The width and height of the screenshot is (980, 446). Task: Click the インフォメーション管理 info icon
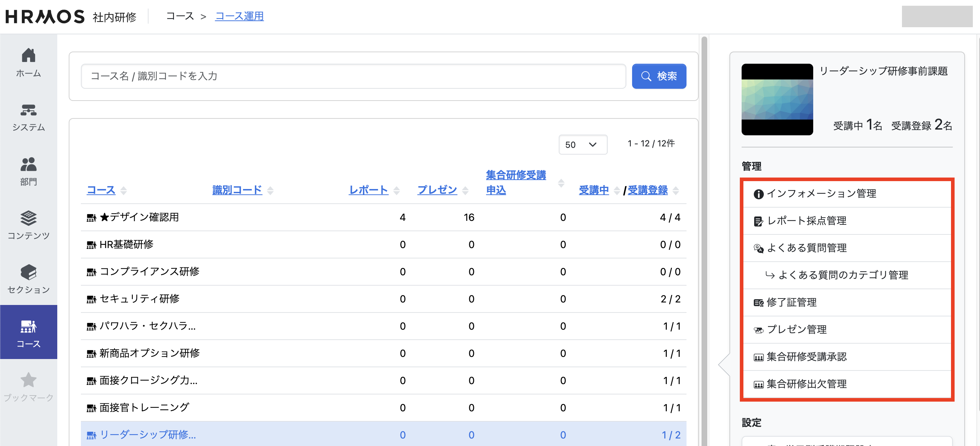click(x=758, y=194)
